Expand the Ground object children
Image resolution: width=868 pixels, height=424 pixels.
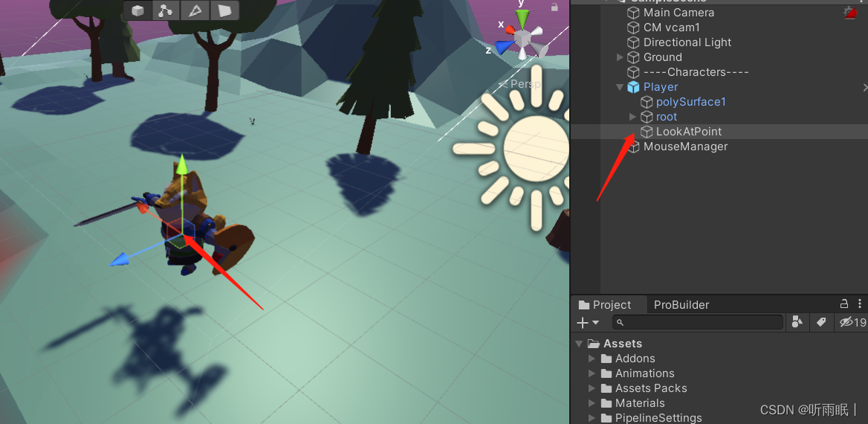(620, 57)
